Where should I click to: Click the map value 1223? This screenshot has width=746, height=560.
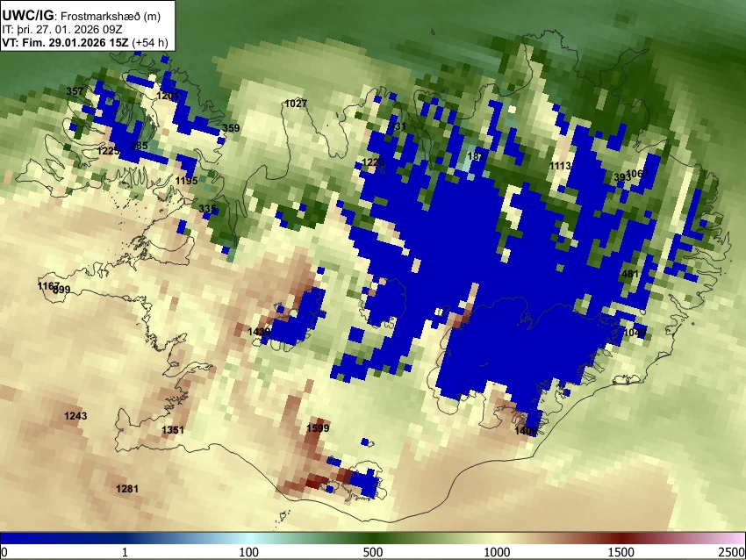coord(374,162)
